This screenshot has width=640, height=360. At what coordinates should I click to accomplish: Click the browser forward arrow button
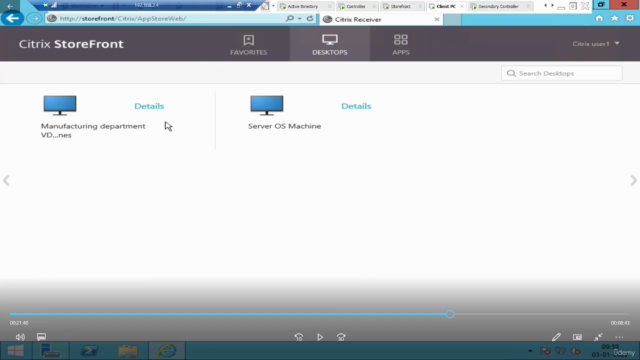click(34, 18)
